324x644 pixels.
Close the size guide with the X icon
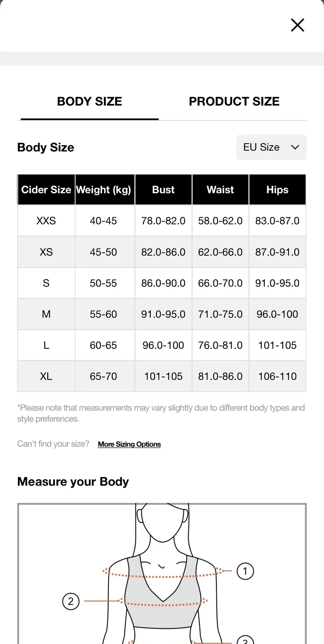point(298,25)
